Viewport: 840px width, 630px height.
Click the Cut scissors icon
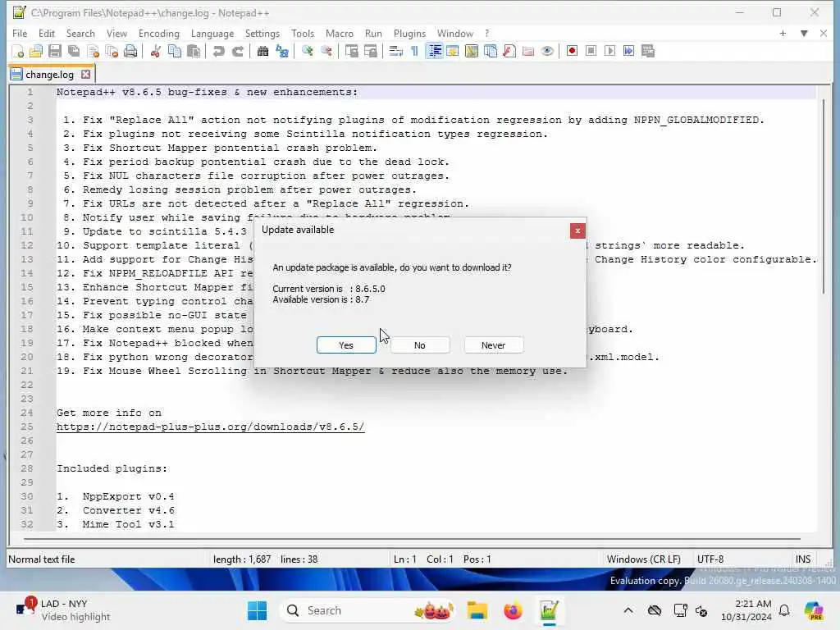click(x=155, y=52)
